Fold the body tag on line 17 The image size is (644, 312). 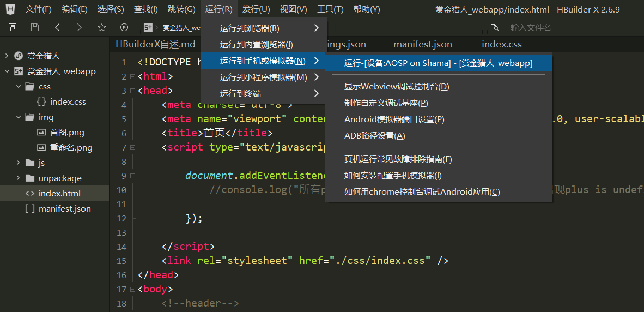pos(132,290)
